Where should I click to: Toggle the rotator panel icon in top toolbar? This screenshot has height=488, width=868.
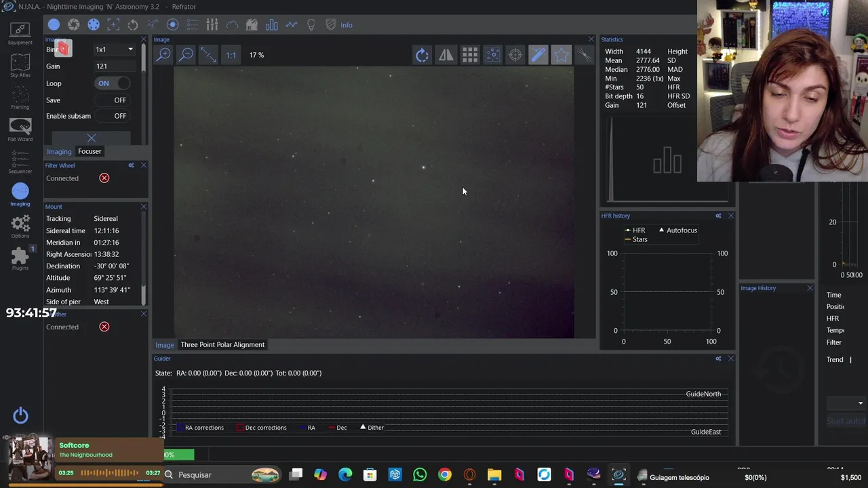[133, 25]
